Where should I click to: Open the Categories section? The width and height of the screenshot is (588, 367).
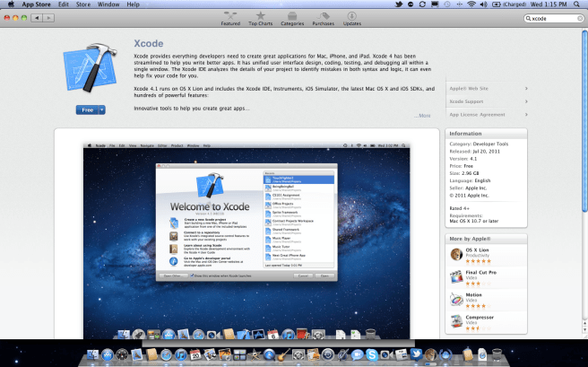[x=292, y=18]
